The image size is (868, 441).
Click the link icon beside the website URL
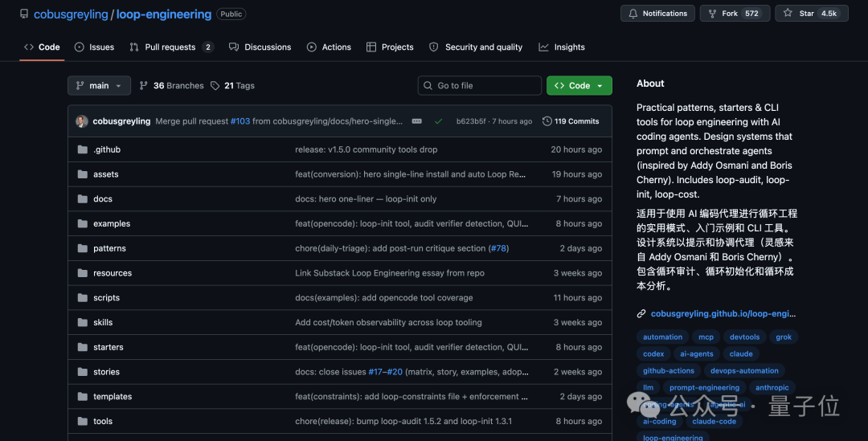pos(641,314)
